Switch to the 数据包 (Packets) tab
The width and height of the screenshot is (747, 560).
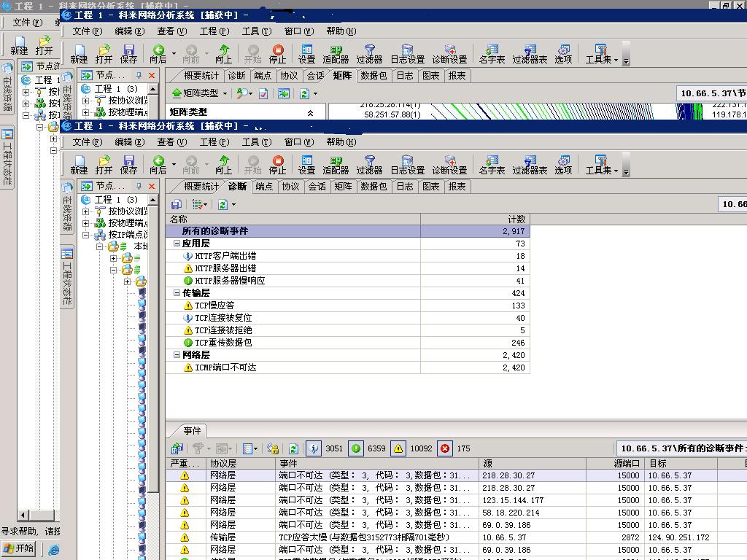pyautogui.click(x=373, y=187)
